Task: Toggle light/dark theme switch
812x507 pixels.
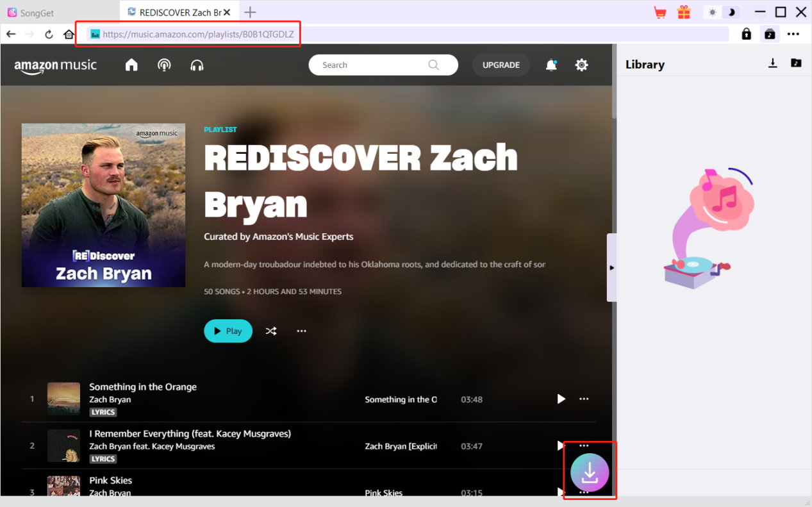Action: pyautogui.click(x=721, y=12)
